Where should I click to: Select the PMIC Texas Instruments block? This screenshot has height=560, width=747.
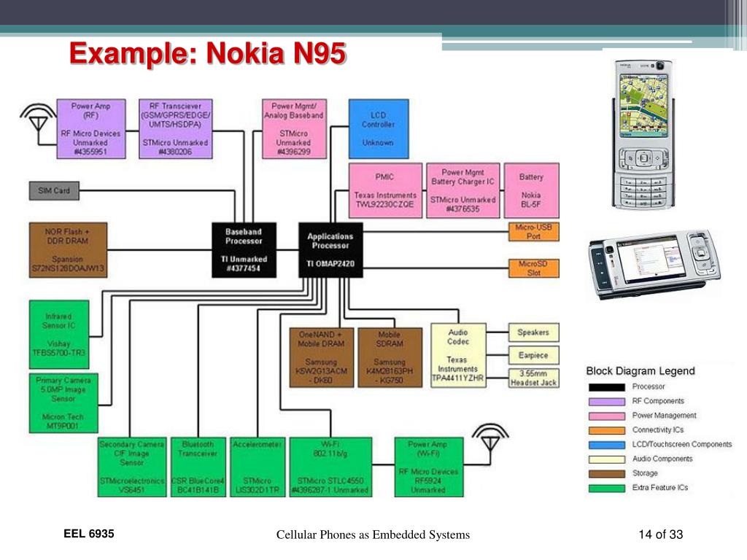click(x=385, y=190)
